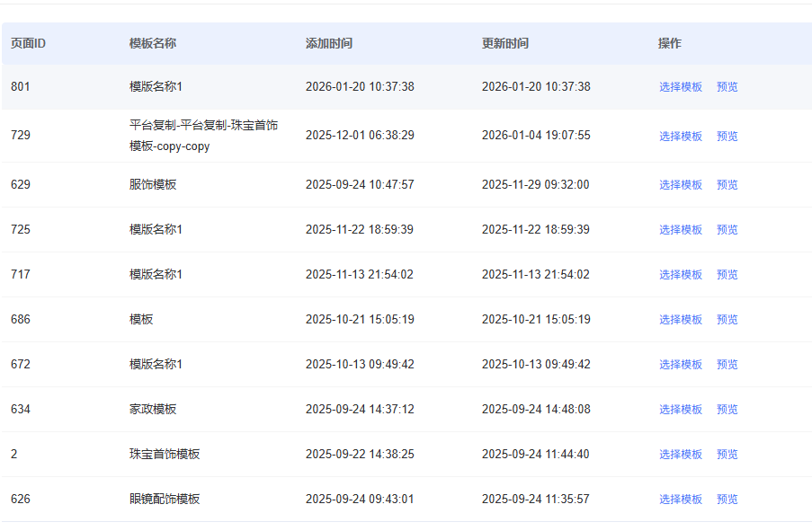
Task: Select template in row ID 672
Action: [680, 365]
